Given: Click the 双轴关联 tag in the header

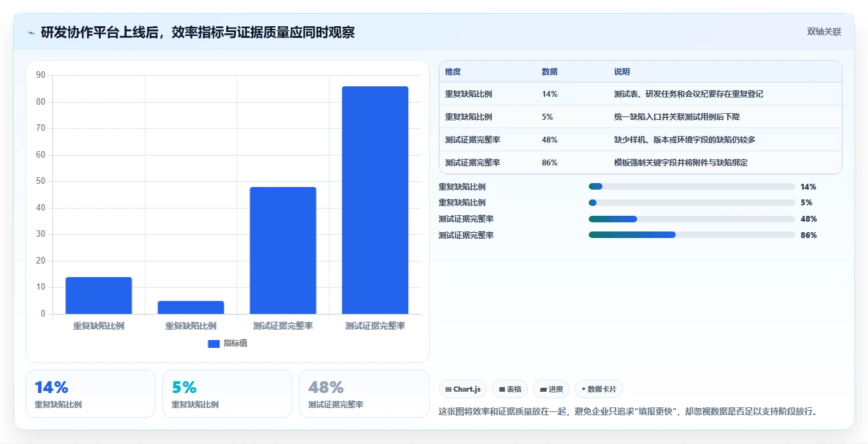Looking at the screenshot, I should pos(824,32).
